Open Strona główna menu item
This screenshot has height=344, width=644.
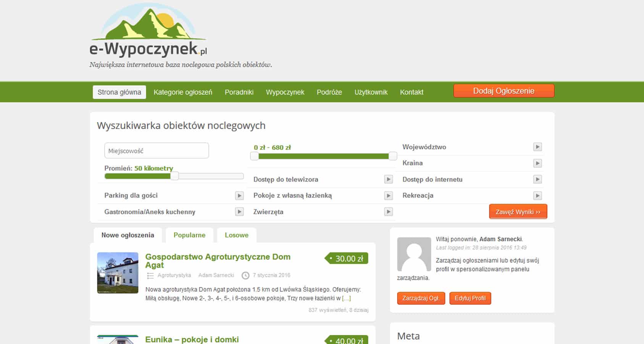coord(119,92)
